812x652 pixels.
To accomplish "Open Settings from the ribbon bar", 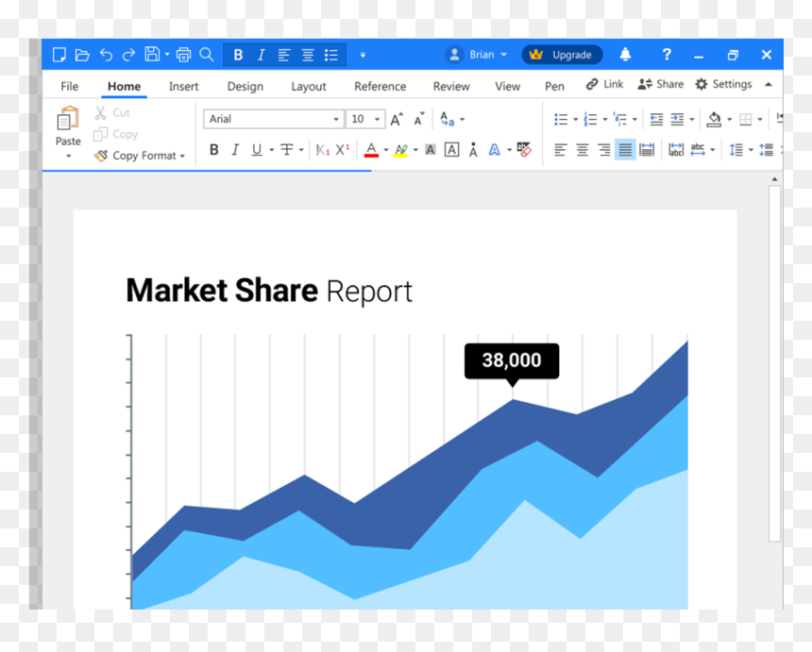I will click(x=723, y=84).
